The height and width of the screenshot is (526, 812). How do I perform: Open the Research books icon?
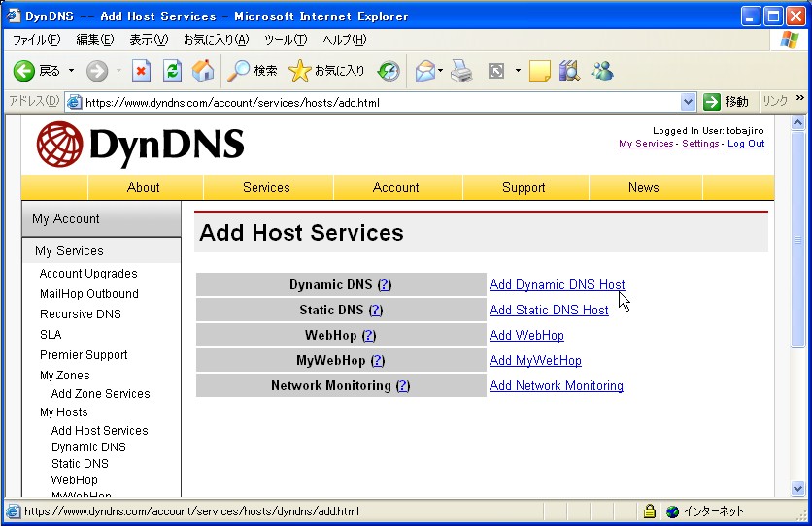(569, 71)
